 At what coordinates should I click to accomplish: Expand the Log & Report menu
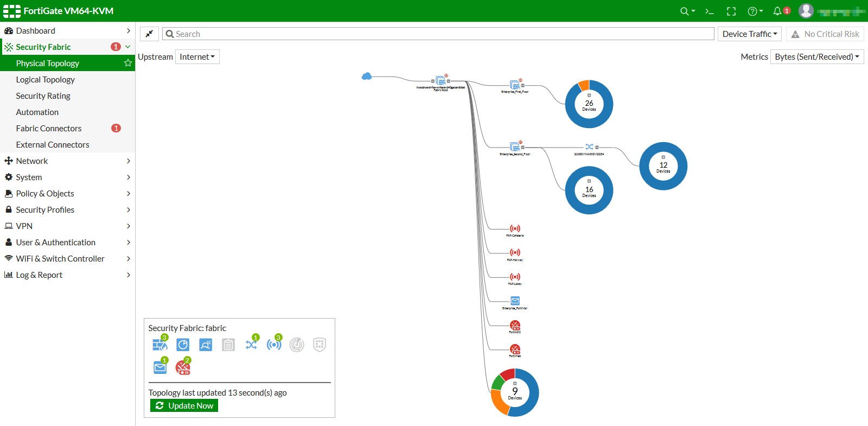coord(67,275)
